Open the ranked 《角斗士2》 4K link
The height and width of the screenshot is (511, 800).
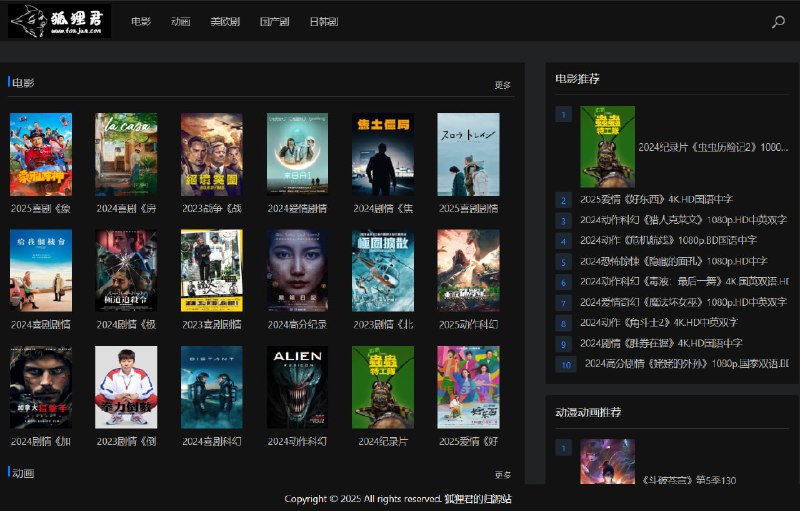click(658, 322)
